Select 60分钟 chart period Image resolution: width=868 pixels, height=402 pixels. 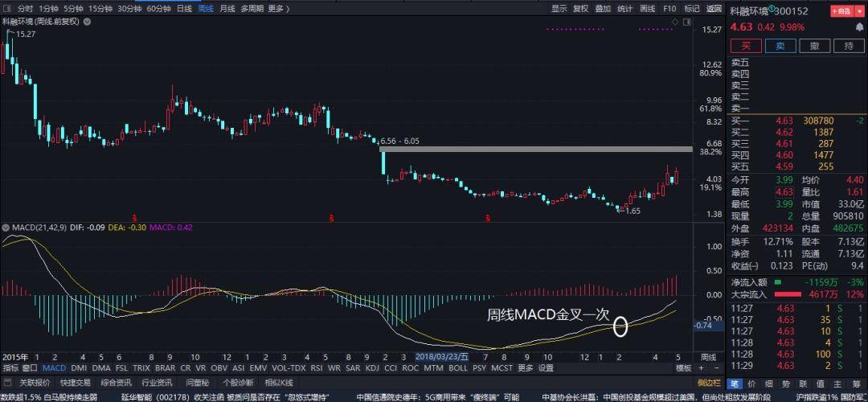click(158, 8)
